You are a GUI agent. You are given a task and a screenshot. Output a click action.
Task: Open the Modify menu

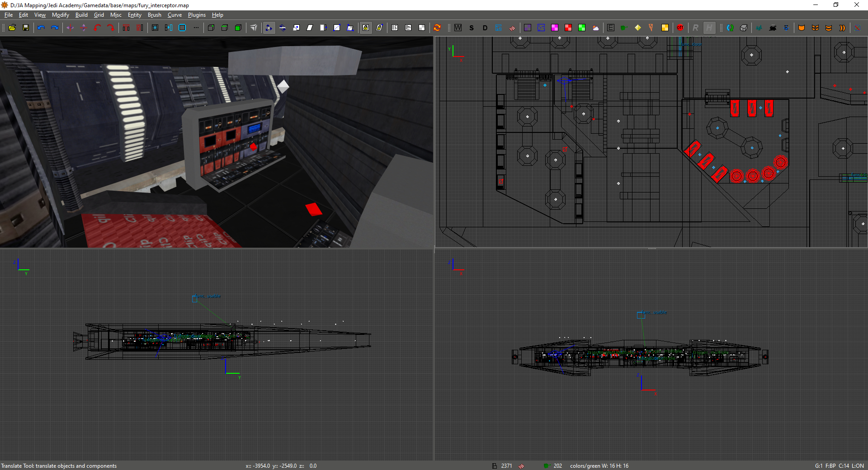click(x=60, y=15)
